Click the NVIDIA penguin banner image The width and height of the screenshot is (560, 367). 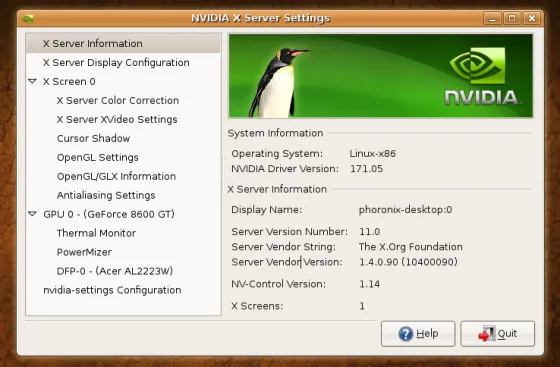coord(381,76)
